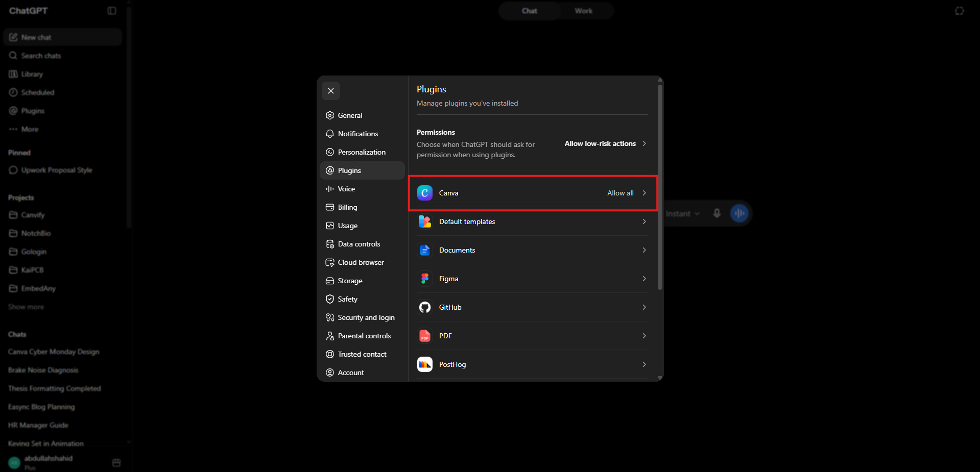Open the Canva Cyber Monday Design chat

click(62, 352)
